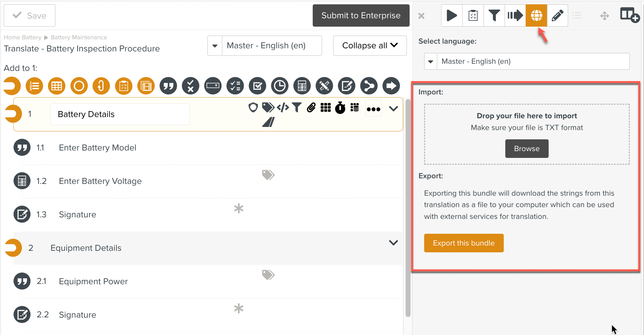Click the tag icon next to Enter Battery Voltage
Screen dimensions: 644x335
tap(268, 175)
